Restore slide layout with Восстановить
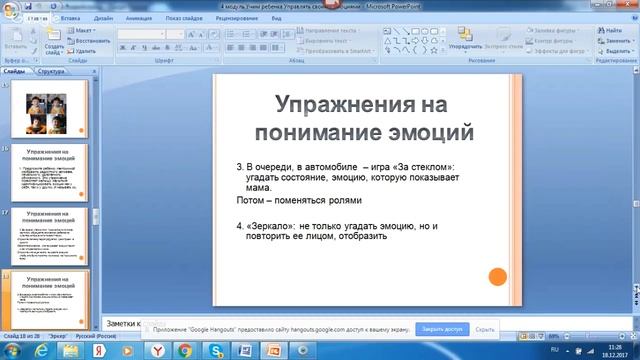Screen dimensions: 640x360 [89, 41]
